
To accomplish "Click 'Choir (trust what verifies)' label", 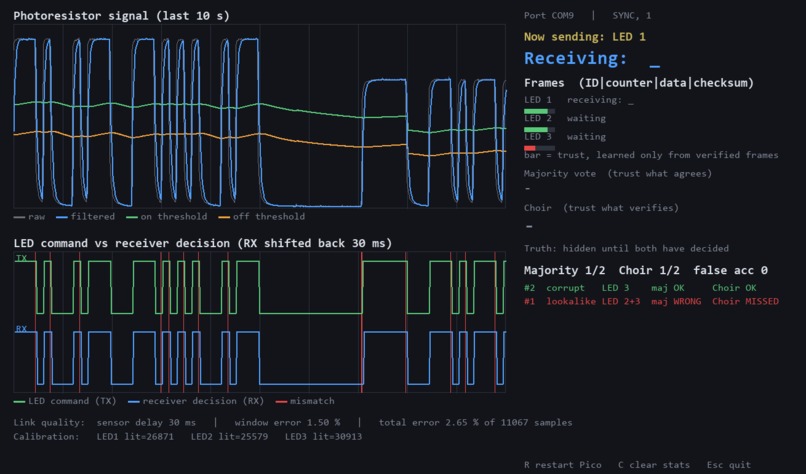I will 601,208.
